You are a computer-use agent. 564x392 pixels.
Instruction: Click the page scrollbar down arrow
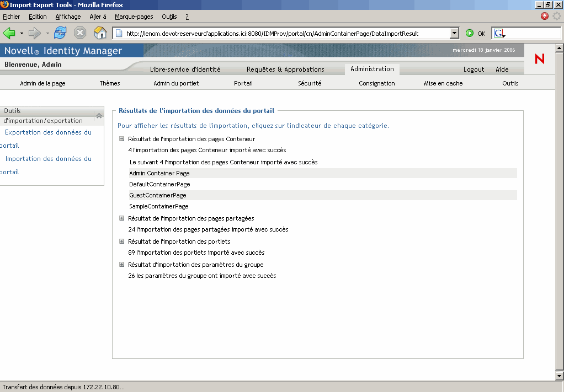pos(560,376)
